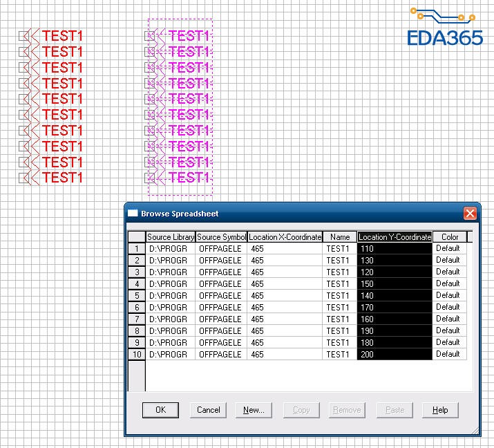Select row header 1 in spreadsheet
The width and height of the screenshot is (494, 448).
pos(137,248)
